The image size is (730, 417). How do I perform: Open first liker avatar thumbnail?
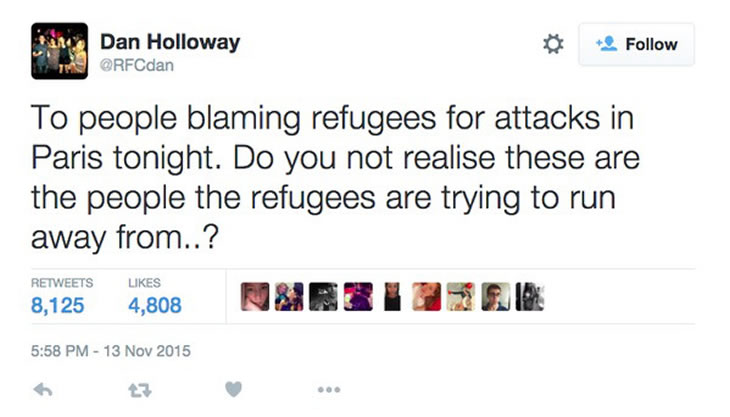(256, 296)
